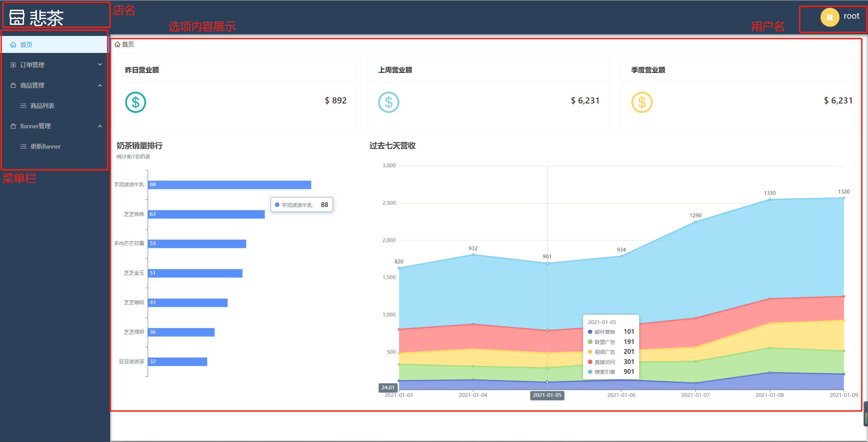
Task: Click the 多肉芒芒甘露 bar with value 53
Action: pos(197,244)
